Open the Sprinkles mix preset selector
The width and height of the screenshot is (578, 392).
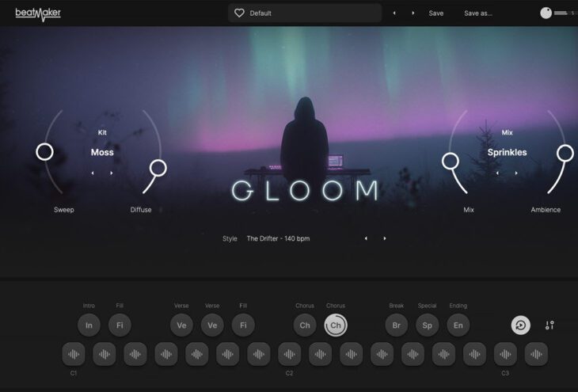507,152
